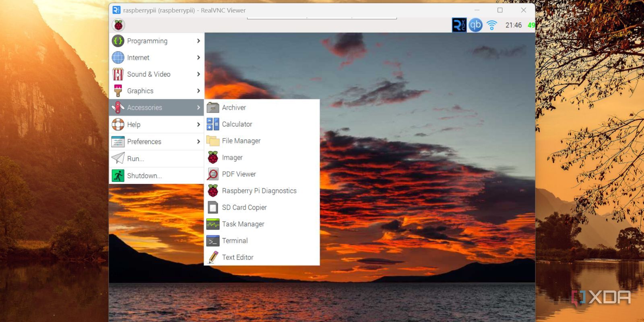Maximize the RealVNC Viewer window

(500, 10)
